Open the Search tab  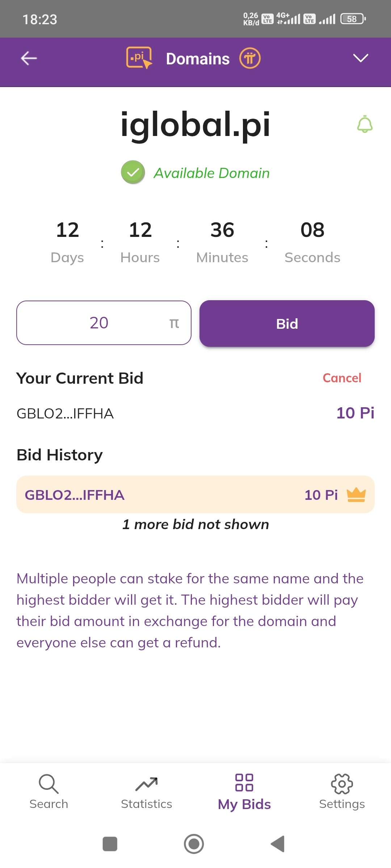[49, 791]
